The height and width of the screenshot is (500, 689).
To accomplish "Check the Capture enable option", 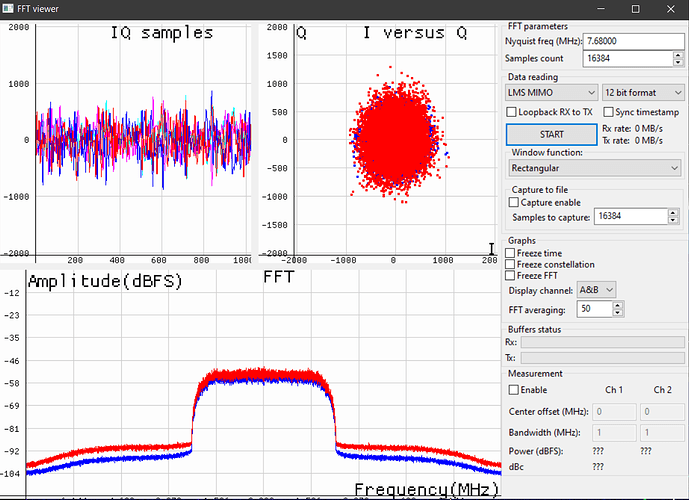I will pos(513,202).
